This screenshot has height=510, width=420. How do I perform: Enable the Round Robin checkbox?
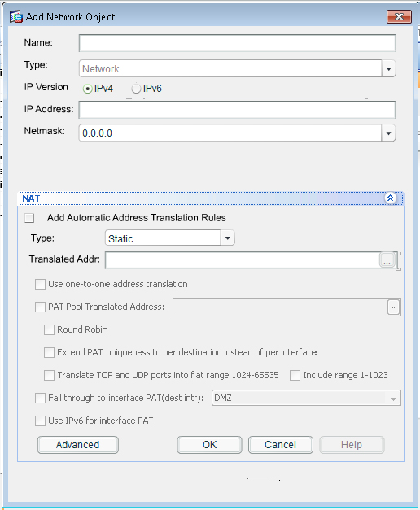pyautogui.click(x=49, y=329)
